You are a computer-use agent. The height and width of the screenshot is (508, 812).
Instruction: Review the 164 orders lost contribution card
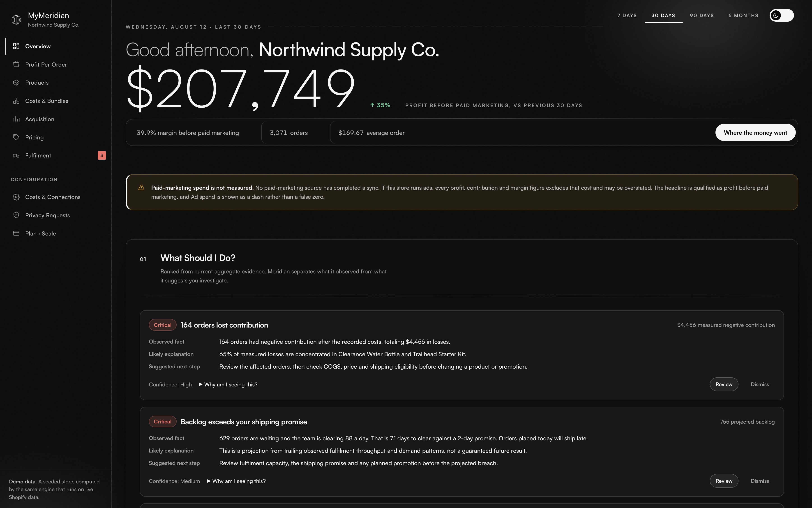[724, 384]
